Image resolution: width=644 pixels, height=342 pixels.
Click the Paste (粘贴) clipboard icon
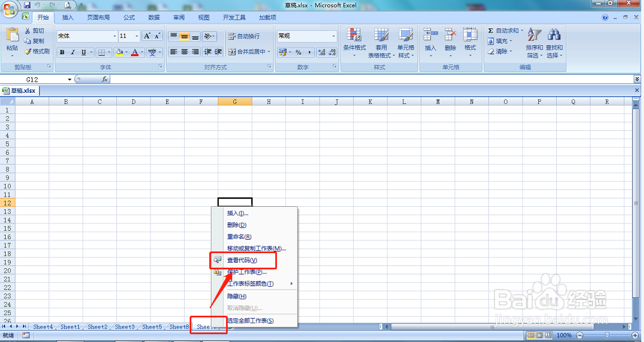coord(12,35)
